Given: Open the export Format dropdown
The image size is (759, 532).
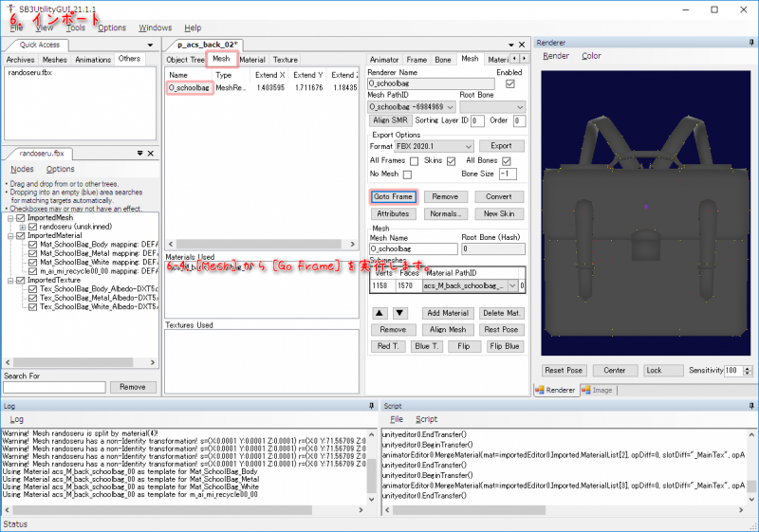Looking at the screenshot, I should (468, 146).
